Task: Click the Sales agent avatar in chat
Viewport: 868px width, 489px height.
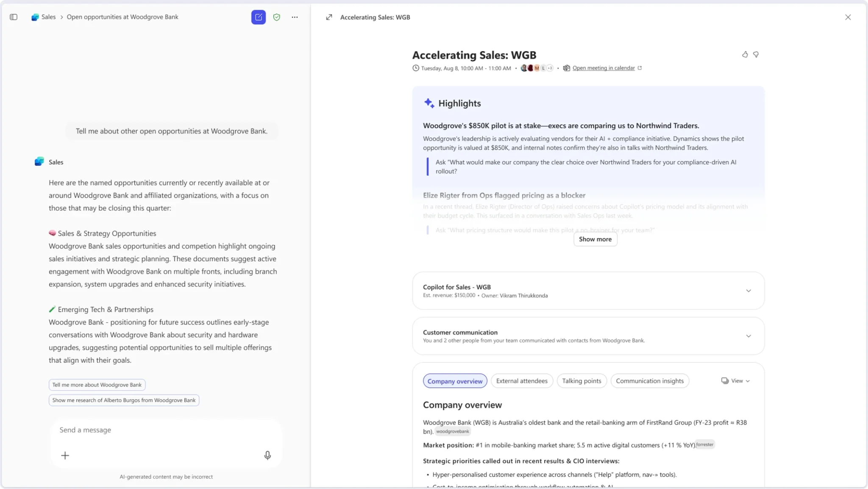Action: pyautogui.click(x=39, y=162)
